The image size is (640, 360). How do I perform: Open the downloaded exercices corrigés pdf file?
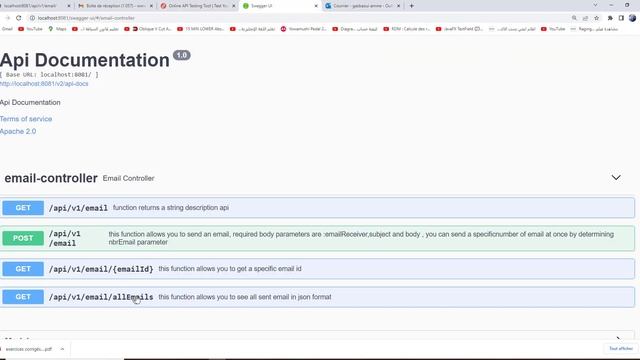(29, 349)
